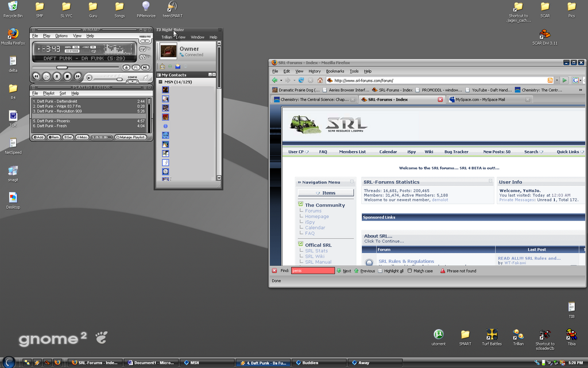
Task: Reload the page in Firefox
Action: [x=301, y=80]
